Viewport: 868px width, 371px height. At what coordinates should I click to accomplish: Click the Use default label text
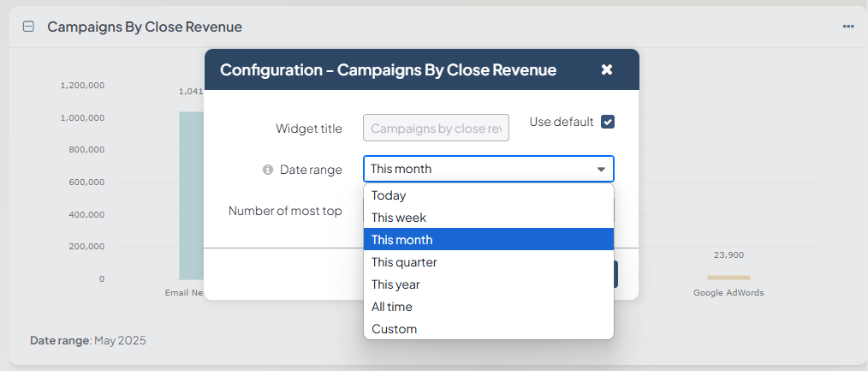pyautogui.click(x=561, y=122)
